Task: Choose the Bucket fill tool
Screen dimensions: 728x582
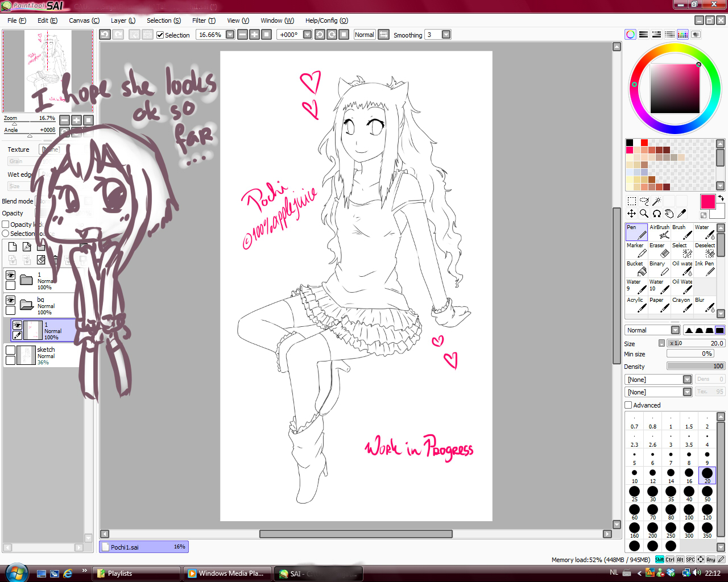Action: tap(636, 269)
